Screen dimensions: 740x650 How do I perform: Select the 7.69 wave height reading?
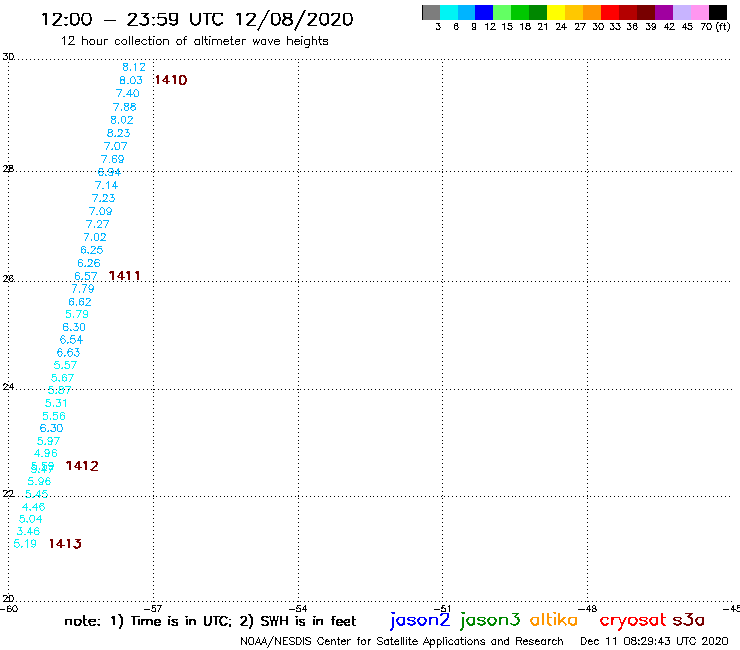[x=112, y=159]
